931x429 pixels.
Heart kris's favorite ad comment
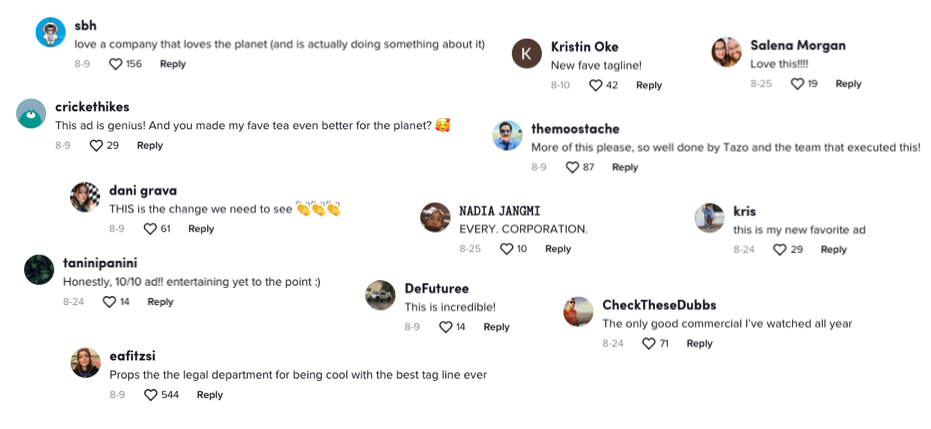[780, 249]
